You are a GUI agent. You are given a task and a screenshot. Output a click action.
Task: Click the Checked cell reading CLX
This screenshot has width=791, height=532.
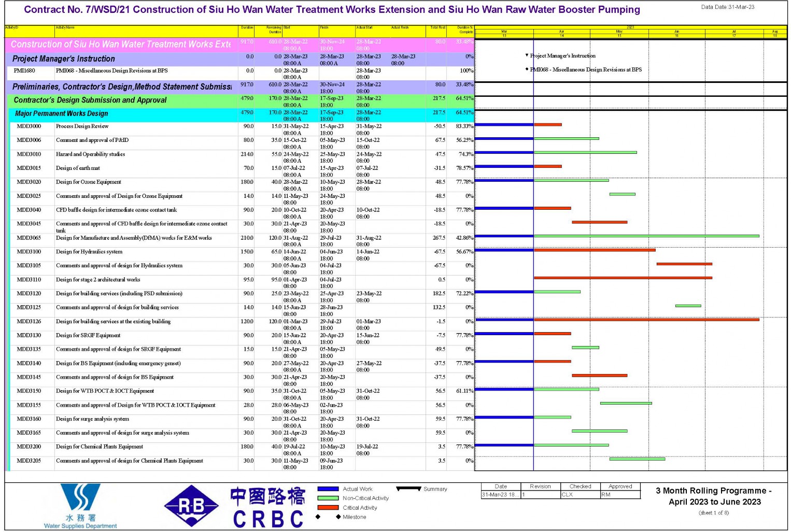(x=580, y=495)
